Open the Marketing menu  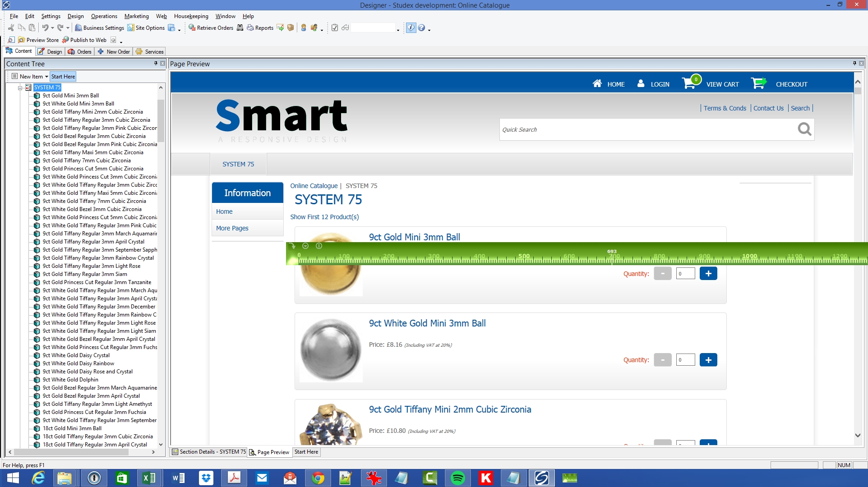click(x=136, y=16)
